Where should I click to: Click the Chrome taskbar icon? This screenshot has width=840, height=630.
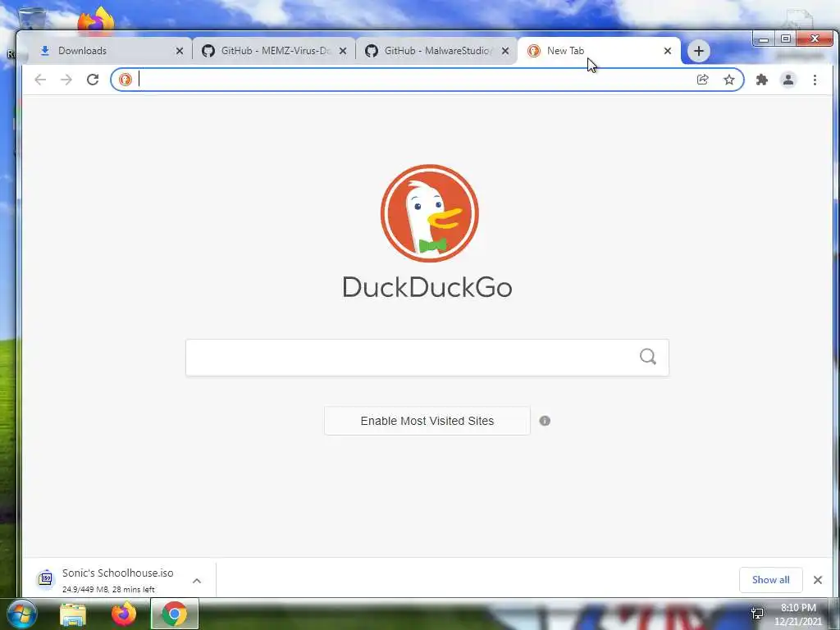click(x=175, y=614)
